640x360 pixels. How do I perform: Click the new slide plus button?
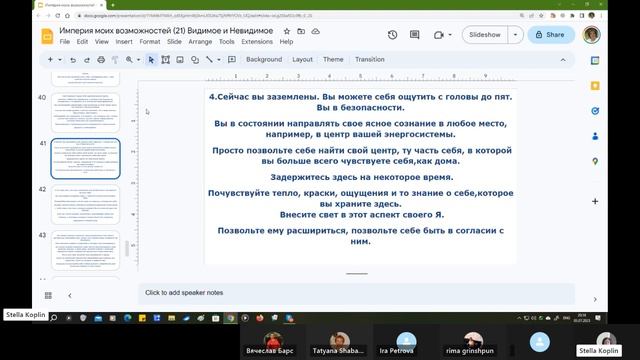[50, 60]
